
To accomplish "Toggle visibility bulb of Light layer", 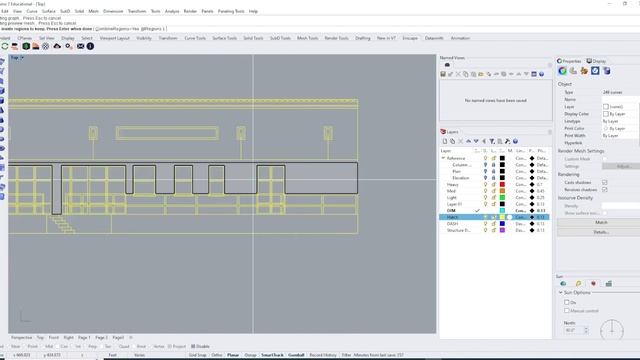I will coord(485,198).
